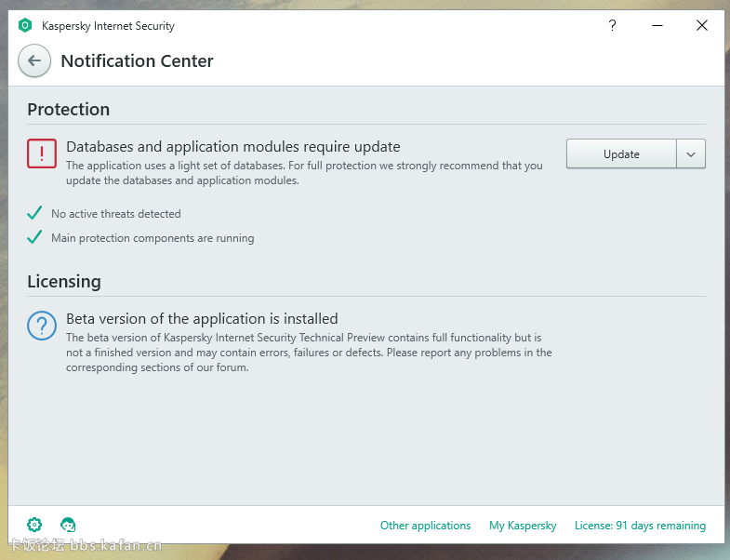Viewport: 730px width, 560px height.
Task: Open the My Kaspersky link
Action: click(x=523, y=526)
